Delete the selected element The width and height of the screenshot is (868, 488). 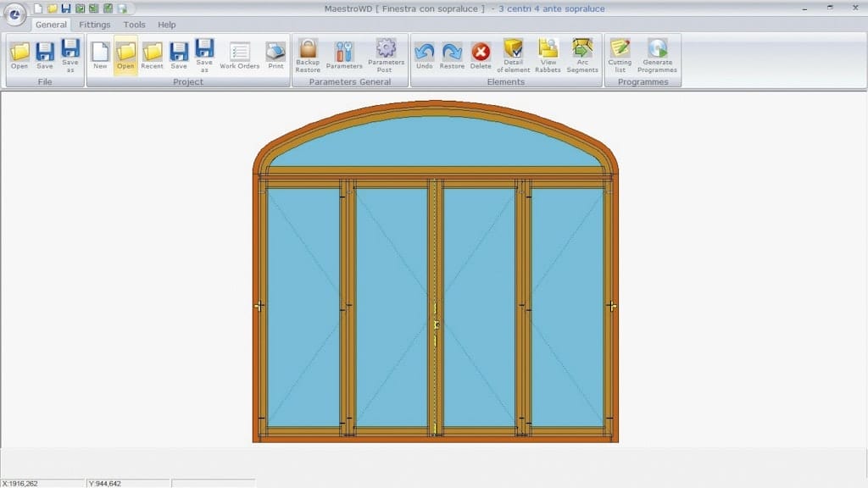[x=481, y=55]
